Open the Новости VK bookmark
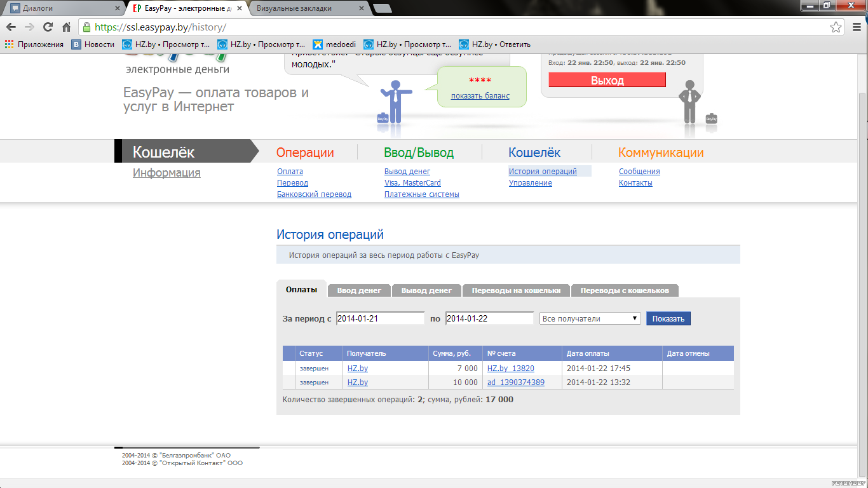868x488 pixels. click(x=93, y=44)
